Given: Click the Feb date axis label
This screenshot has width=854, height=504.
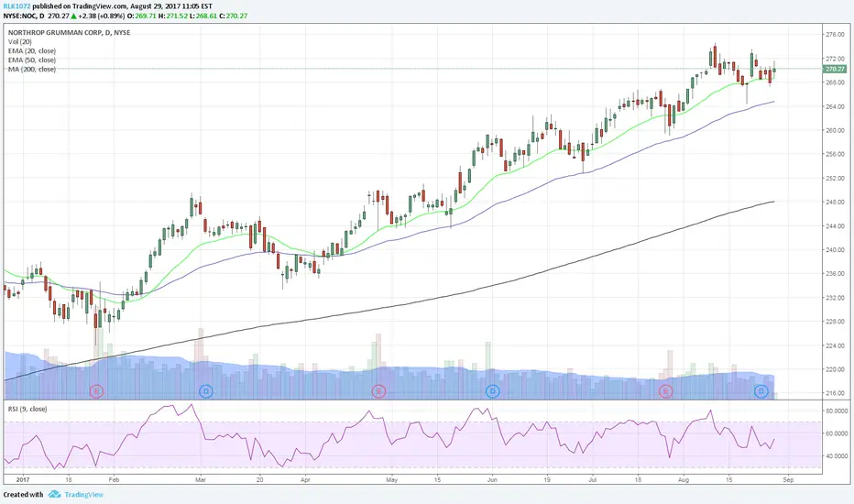Looking at the screenshot, I should (114, 480).
